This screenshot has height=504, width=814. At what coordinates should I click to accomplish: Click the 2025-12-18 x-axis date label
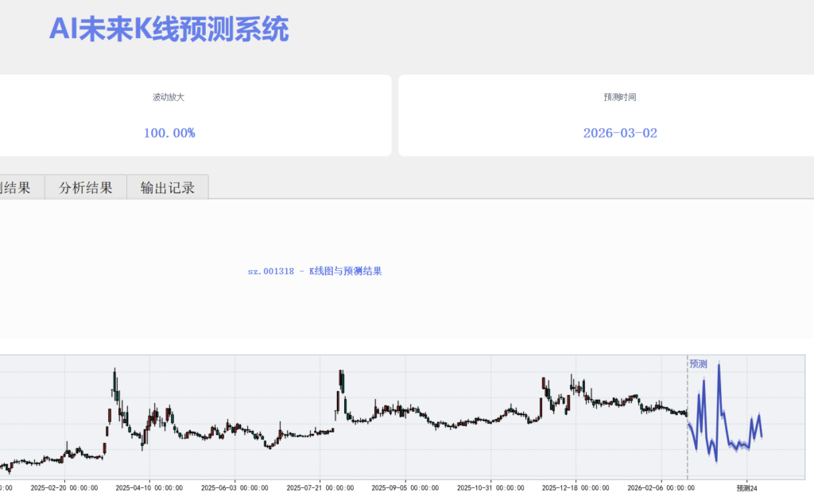pos(576,488)
